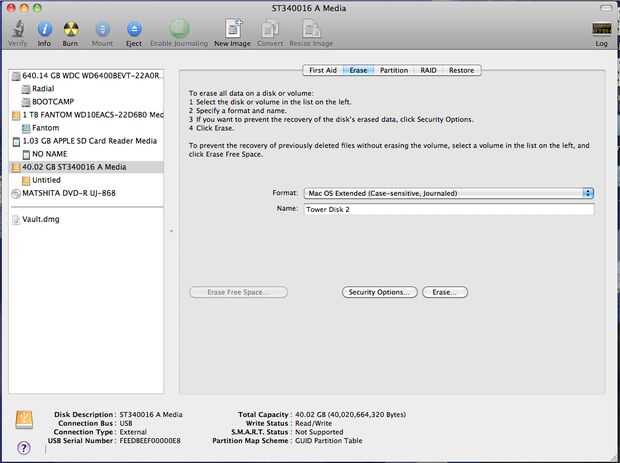Screen dimensions: 620x463
Task: Switch to the Erase tab
Action: tap(358, 70)
